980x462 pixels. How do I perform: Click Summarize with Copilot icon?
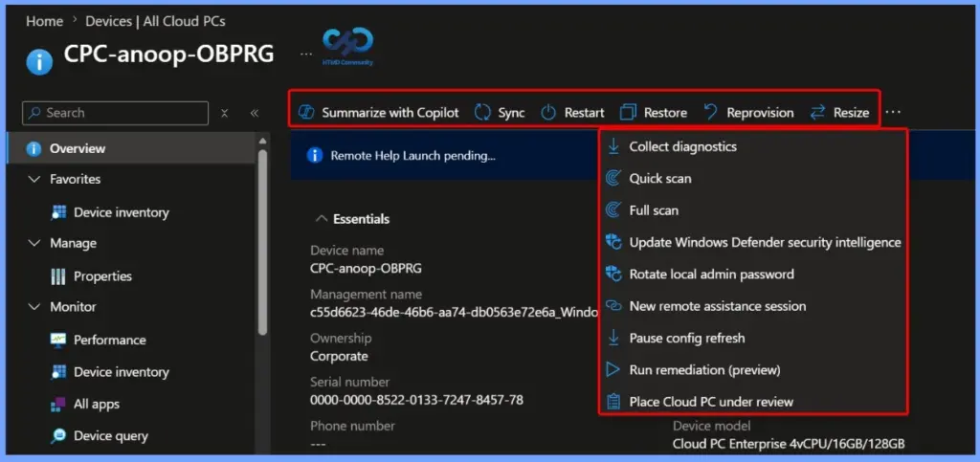[x=306, y=113]
